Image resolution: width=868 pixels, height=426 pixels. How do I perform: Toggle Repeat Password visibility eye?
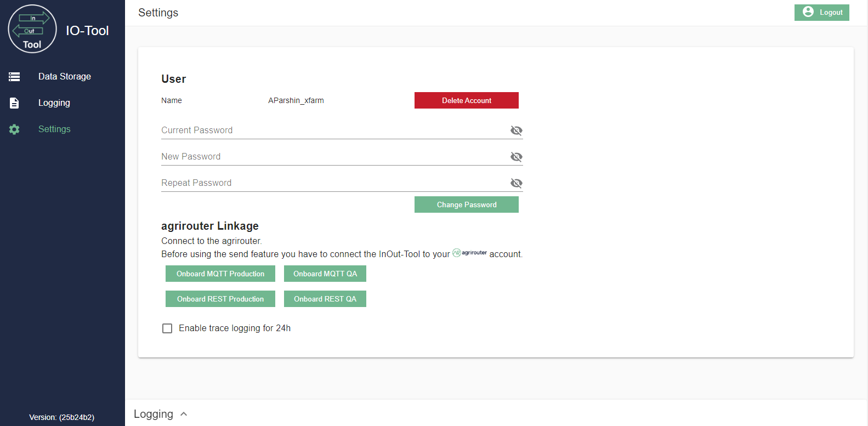tap(516, 183)
